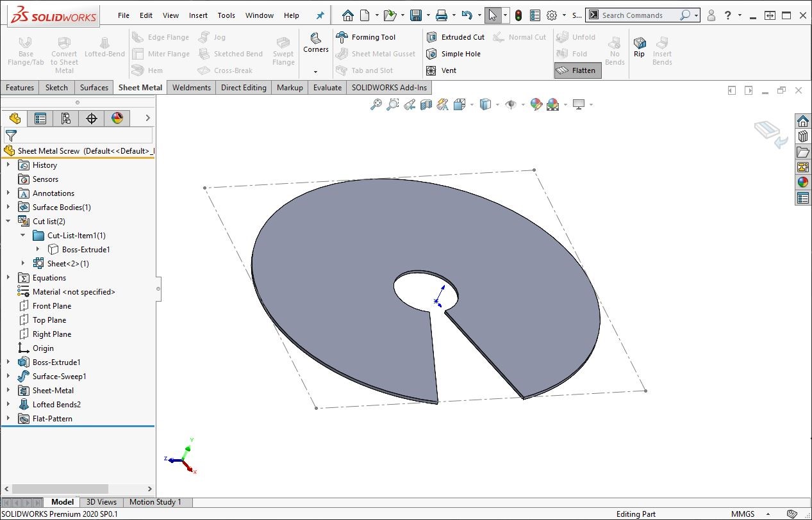
Task: Select the Lofted Bends2 feature
Action: click(56, 404)
